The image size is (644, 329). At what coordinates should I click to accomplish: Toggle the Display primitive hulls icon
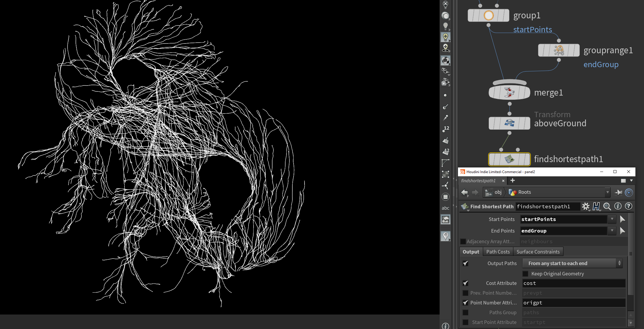click(x=446, y=163)
